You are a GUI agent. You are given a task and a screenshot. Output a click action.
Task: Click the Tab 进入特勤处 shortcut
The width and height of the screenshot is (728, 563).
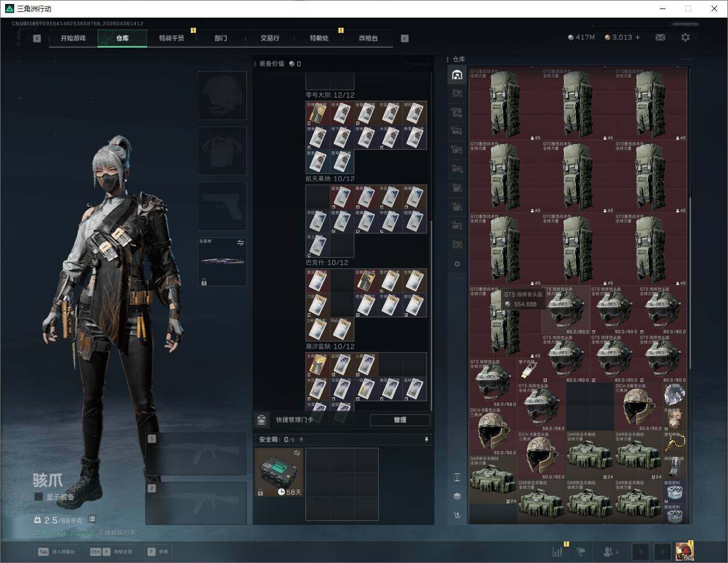56,552
